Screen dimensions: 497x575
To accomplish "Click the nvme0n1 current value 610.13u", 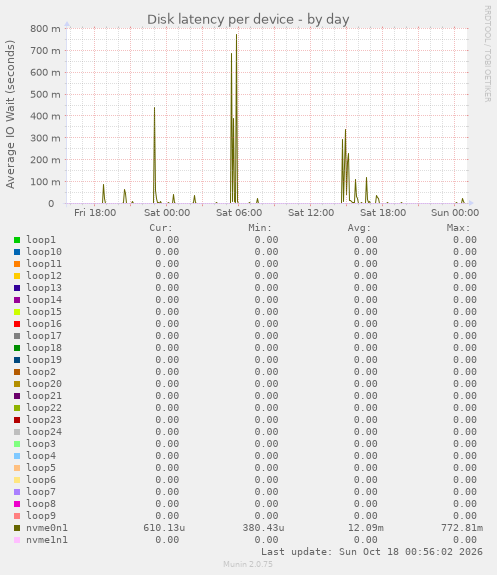I will [164, 528].
